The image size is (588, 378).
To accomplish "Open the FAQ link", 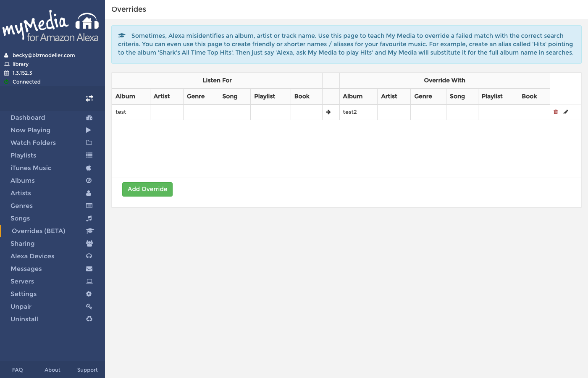I will click(x=18, y=370).
